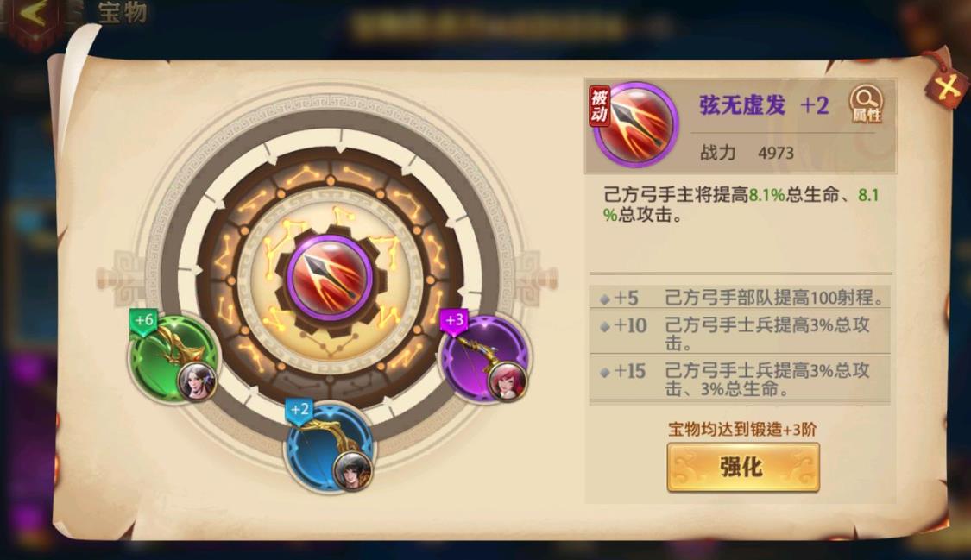
Task: Tap the +6 level badge
Action: [x=143, y=321]
